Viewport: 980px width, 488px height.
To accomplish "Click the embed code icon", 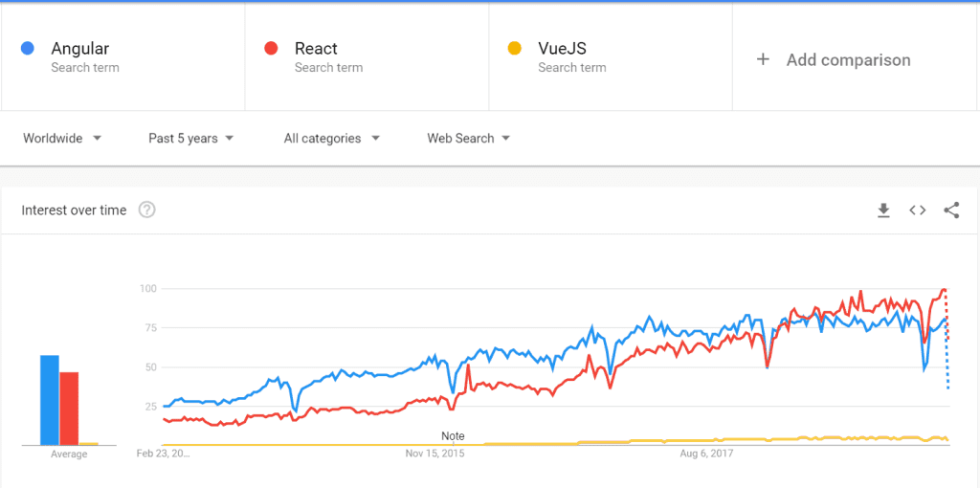I will [917, 211].
